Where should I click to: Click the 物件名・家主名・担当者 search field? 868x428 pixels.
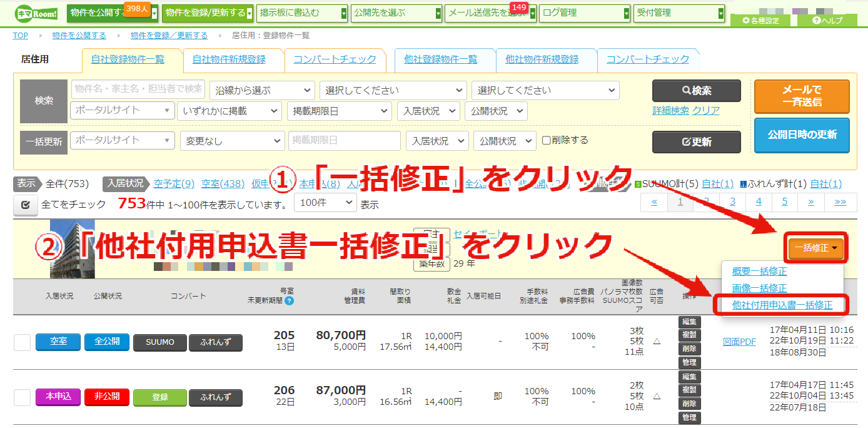[x=138, y=89]
